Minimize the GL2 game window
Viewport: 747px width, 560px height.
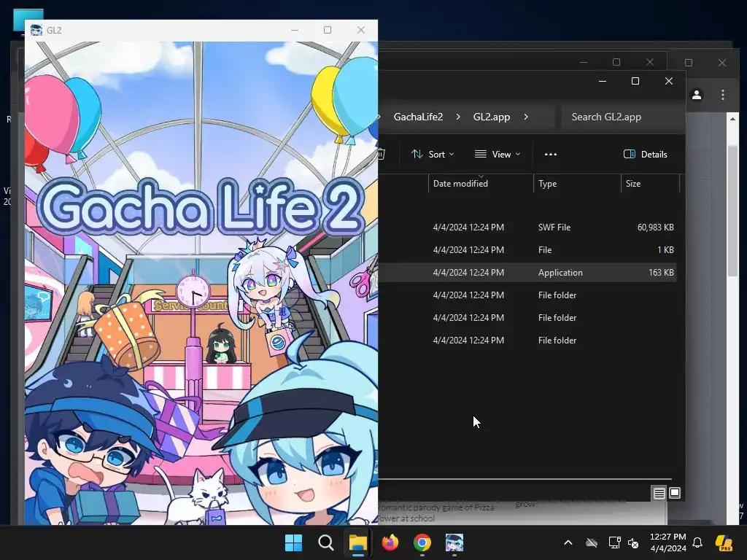pos(295,30)
